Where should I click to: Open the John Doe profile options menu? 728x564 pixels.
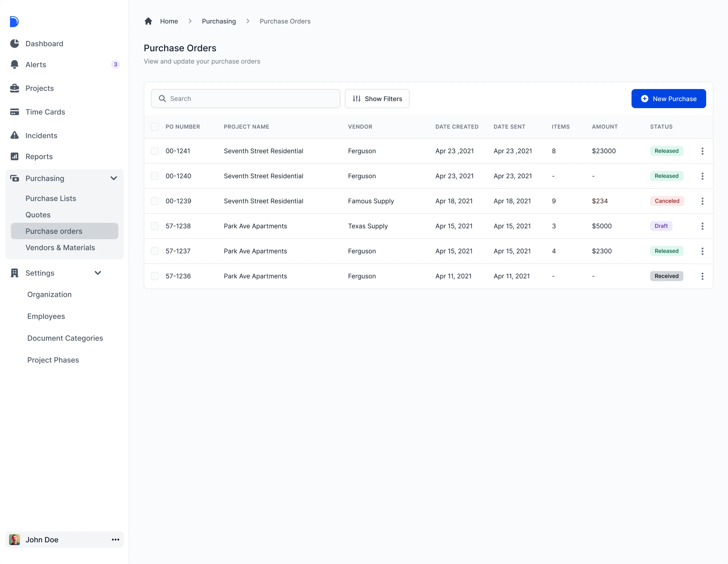pos(115,540)
